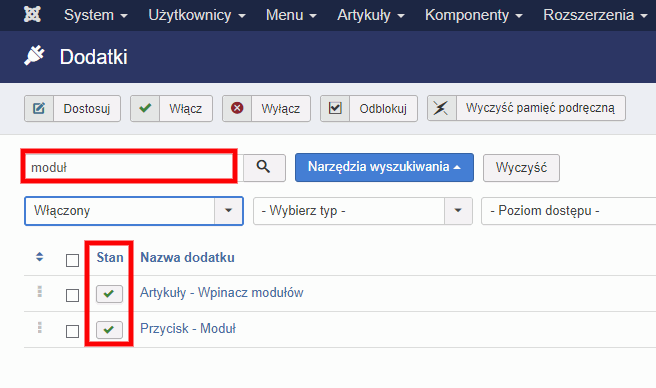The image size is (656, 388).
Task: Open Przycisk - Moduł plugin link
Action: (188, 329)
